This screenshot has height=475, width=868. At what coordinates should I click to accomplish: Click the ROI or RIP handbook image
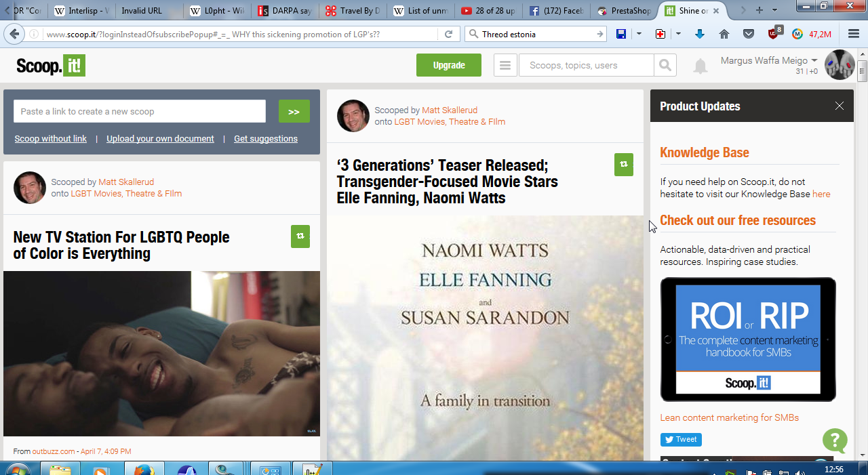(x=748, y=339)
